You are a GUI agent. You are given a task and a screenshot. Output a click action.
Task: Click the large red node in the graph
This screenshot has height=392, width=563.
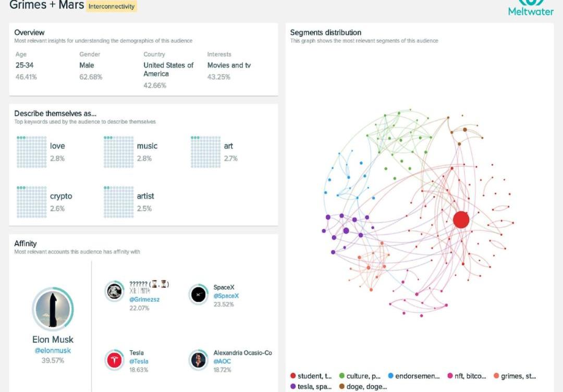point(461,219)
